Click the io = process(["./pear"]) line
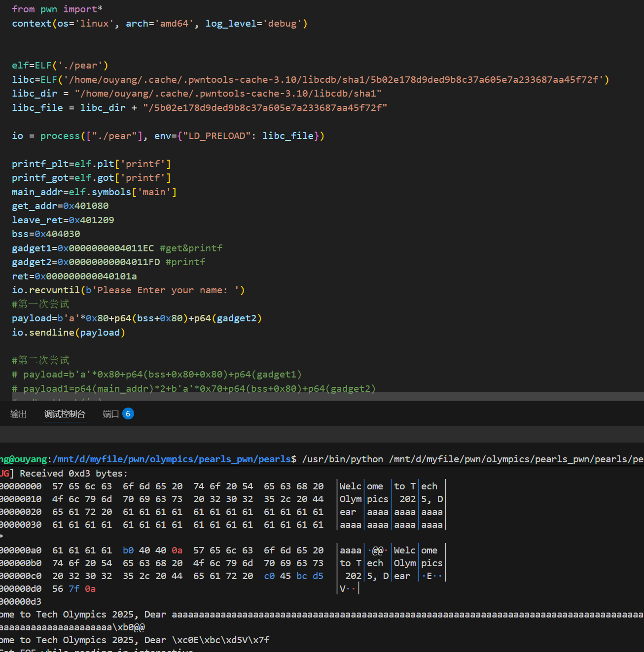 click(168, 136)
